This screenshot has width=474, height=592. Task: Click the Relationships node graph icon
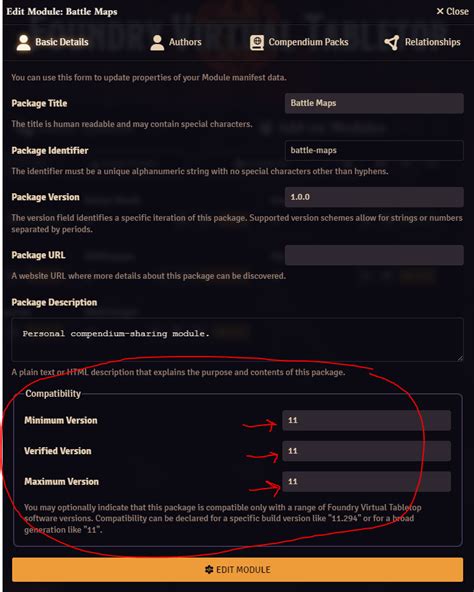pos(392,42)
